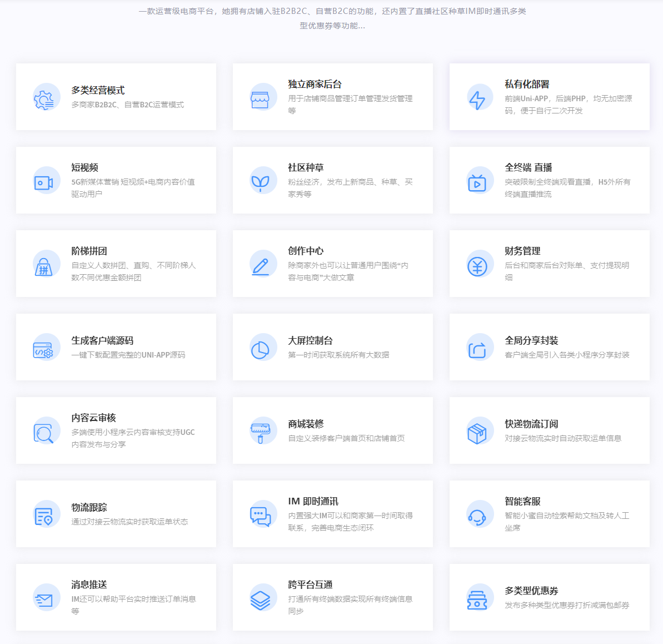
Task: Click the headset icon for 智能客服
Action: [x=477, y=516]
